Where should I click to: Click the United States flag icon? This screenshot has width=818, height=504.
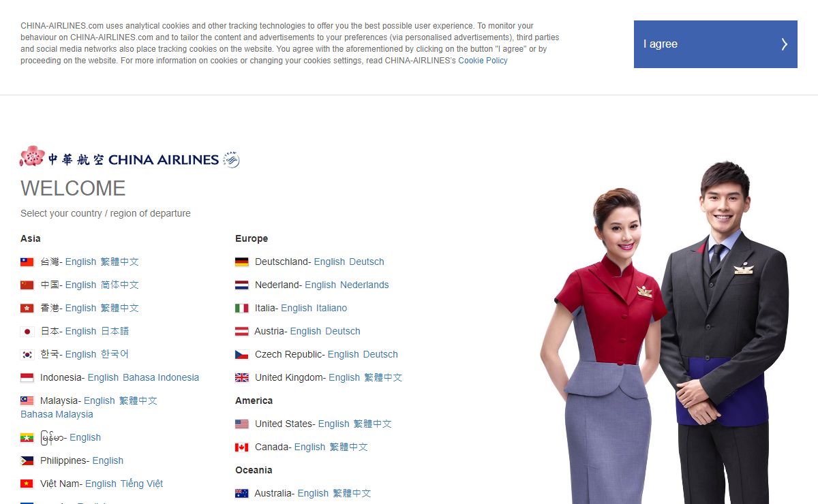[x=242, y=424]
